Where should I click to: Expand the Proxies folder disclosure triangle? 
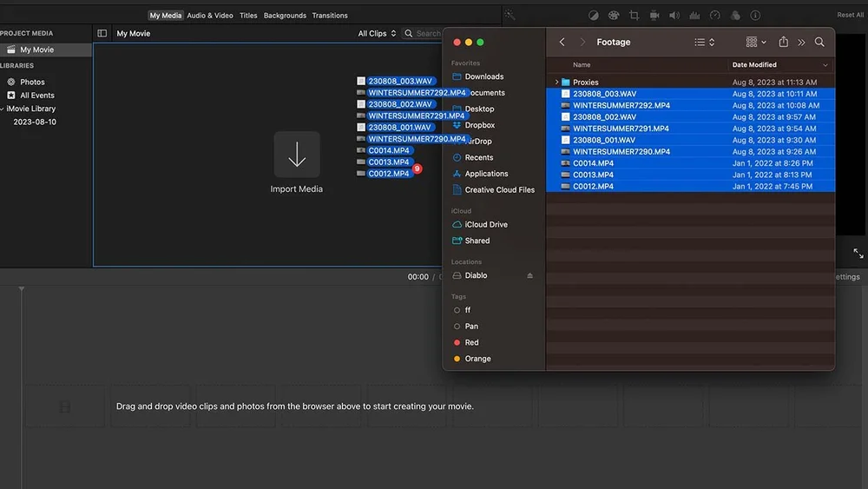click(556, 82)
